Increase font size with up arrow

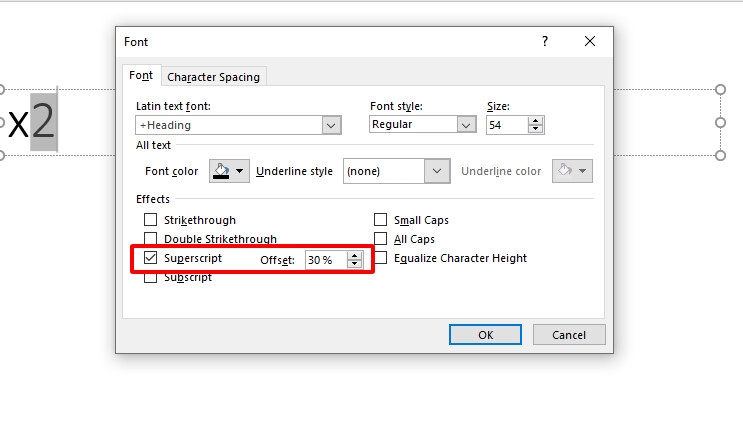coord(536,120)
